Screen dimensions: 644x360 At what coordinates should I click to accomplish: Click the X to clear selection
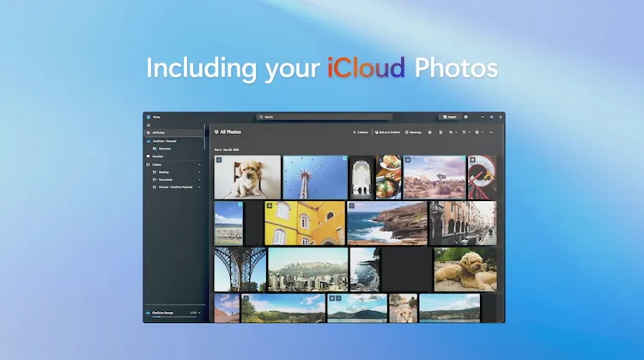click(x=354, y=132)
